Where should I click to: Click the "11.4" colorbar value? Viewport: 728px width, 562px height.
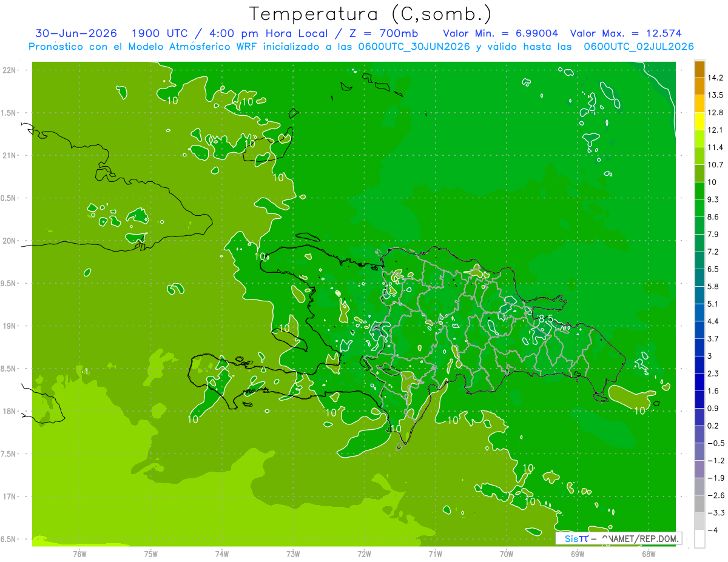[716, 147]
